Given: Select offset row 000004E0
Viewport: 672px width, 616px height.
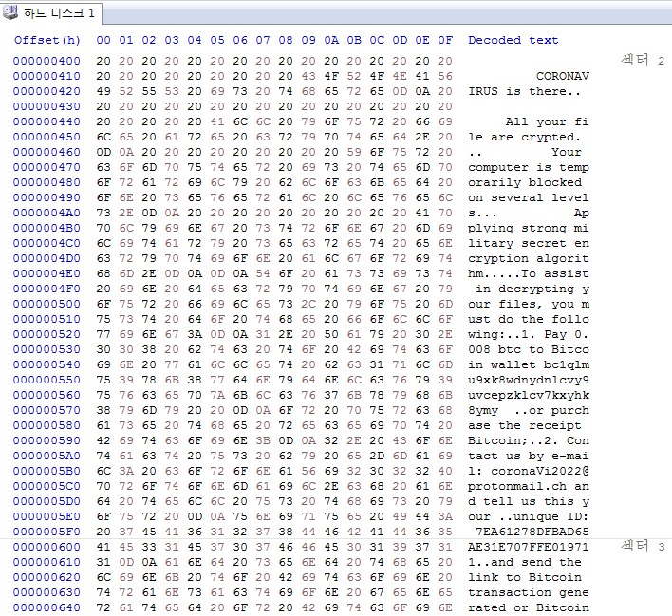Looking at the screenshot, I should 47,273.
